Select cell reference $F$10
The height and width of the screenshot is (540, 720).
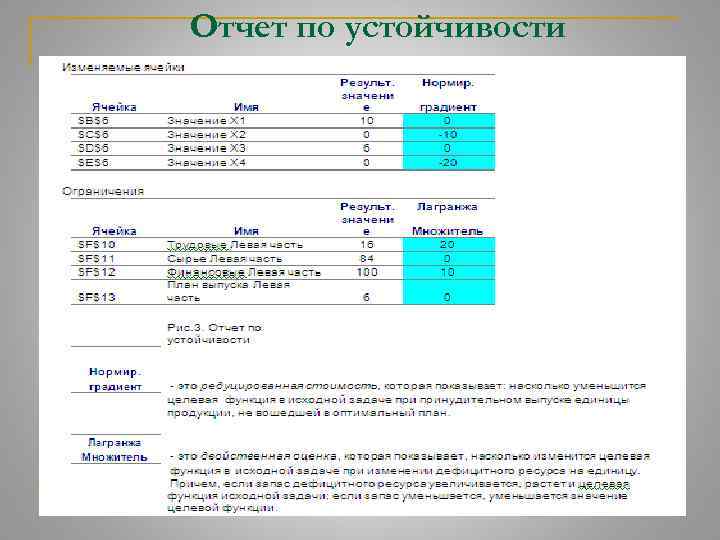(x=96, y=244)
